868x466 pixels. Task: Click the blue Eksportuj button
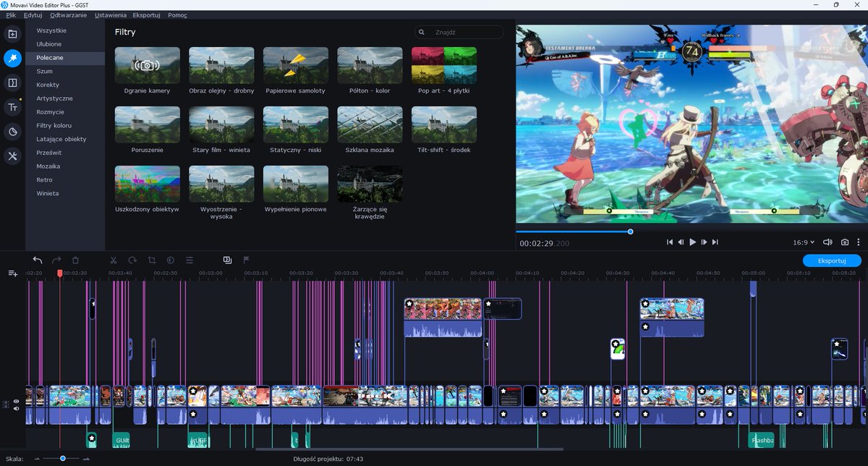832,260
